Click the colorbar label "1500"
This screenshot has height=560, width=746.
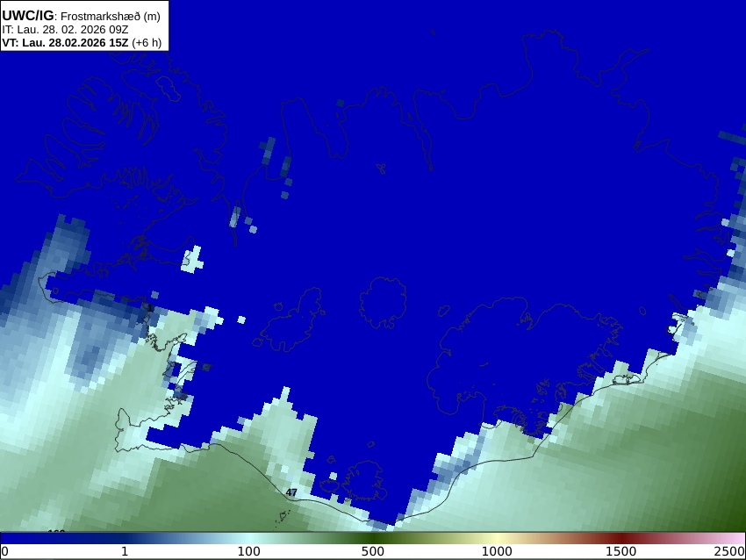pos(620,552)
